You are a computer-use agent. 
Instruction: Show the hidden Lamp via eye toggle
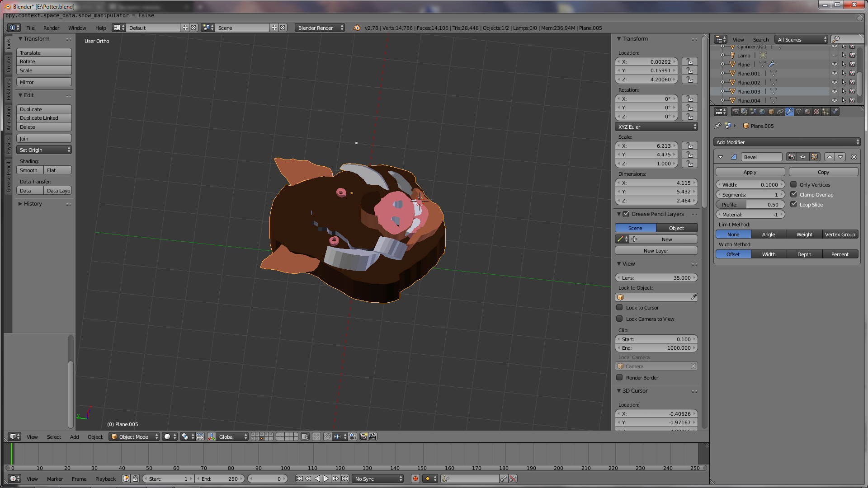[835, 55]
